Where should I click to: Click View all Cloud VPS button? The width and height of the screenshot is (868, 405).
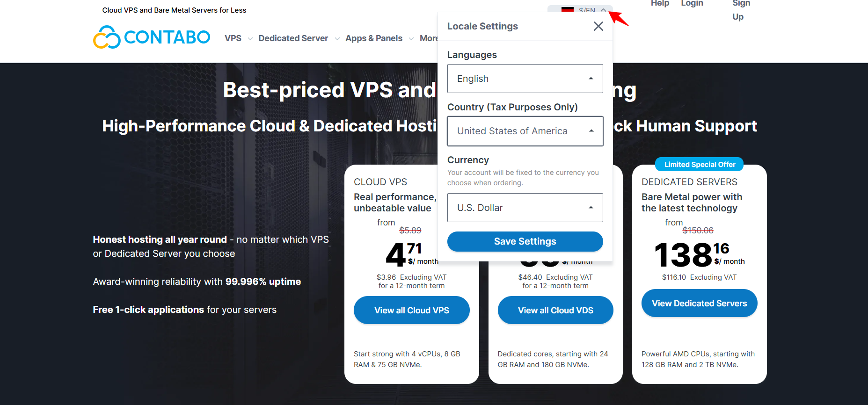412,310
